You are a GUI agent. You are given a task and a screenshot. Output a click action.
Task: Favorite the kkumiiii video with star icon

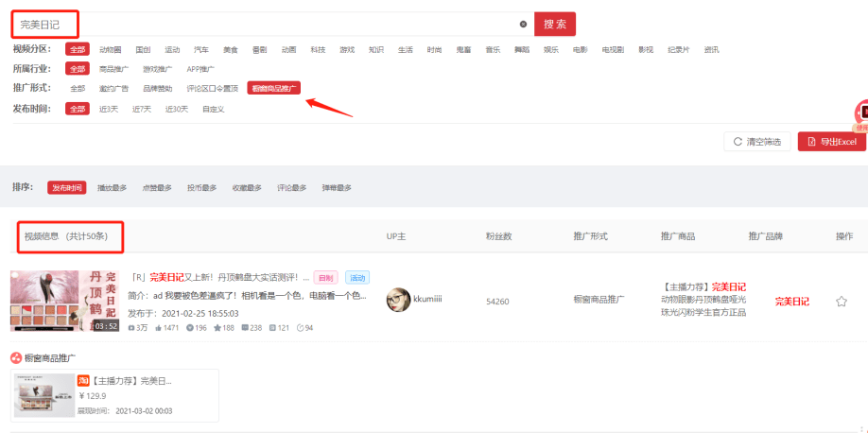click(x=842, y=302)
